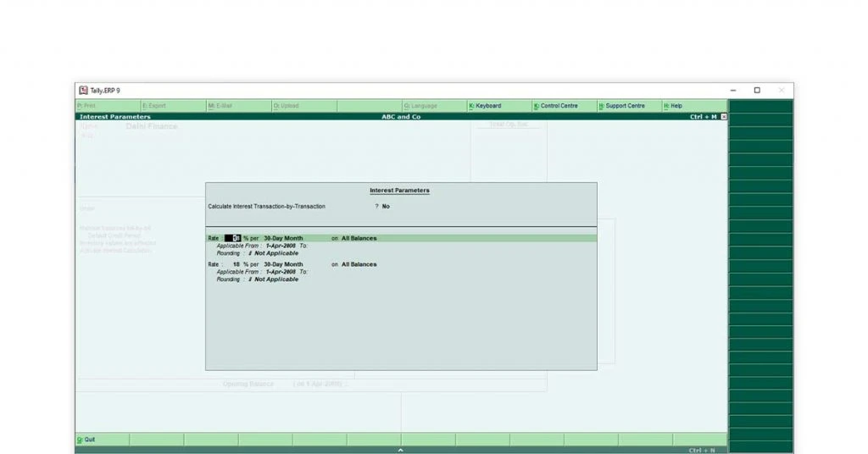The image size is (868, 454).
Task: Select 30-Day Month in the highlighted rate row
Action: point(283,238)
